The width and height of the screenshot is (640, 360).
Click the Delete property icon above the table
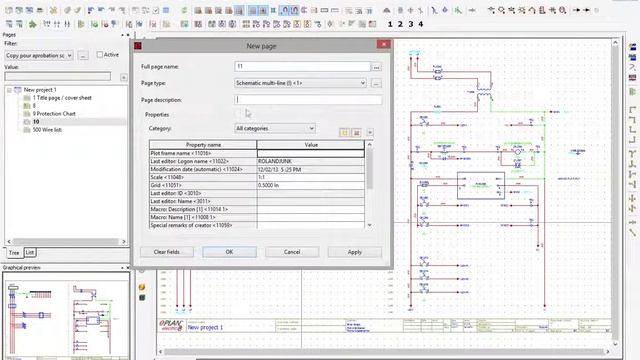(356, 132)
